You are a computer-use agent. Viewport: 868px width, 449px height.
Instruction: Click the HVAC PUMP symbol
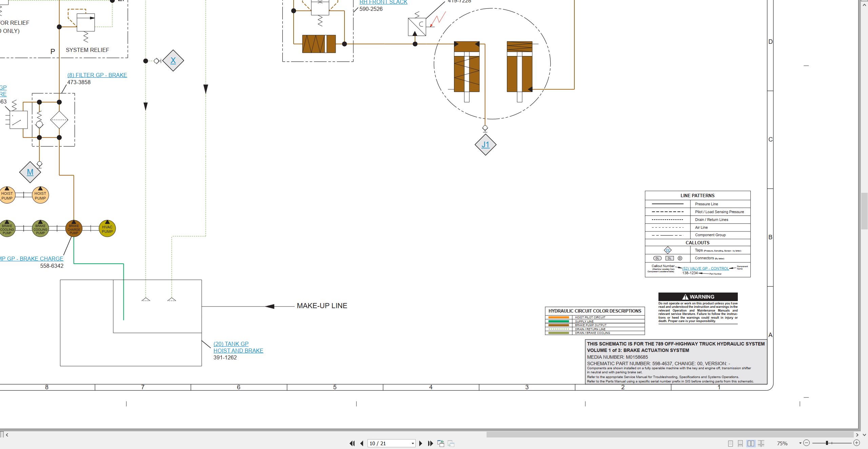[107, 229]
